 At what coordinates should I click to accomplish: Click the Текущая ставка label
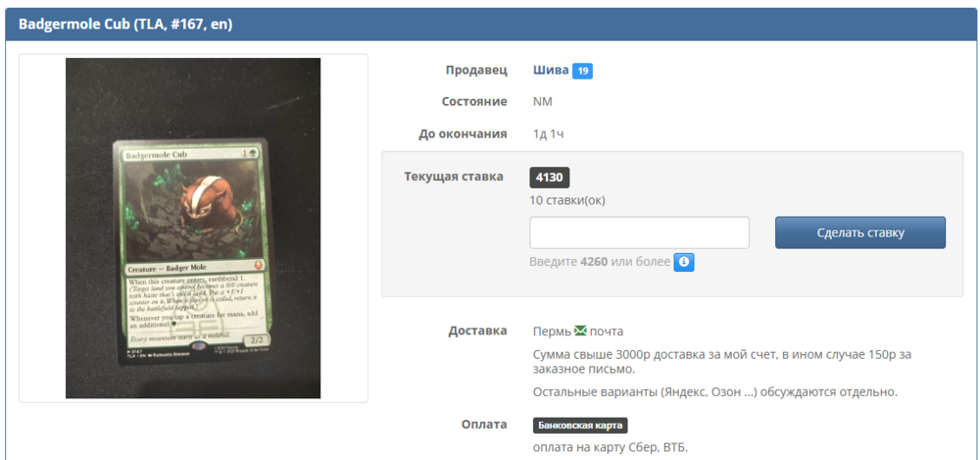pos(454,177)
